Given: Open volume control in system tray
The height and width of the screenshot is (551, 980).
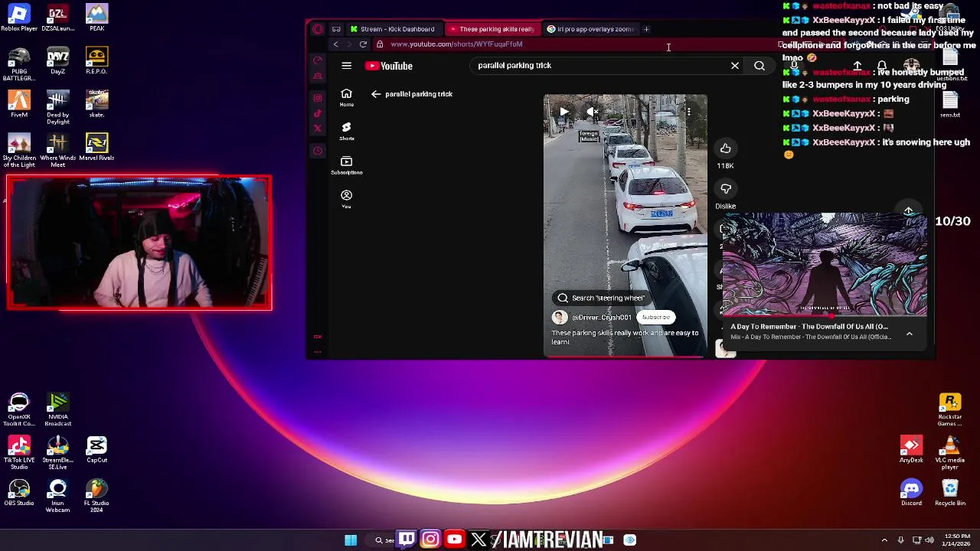Looking at the screenshot, I should pos(931,540).
